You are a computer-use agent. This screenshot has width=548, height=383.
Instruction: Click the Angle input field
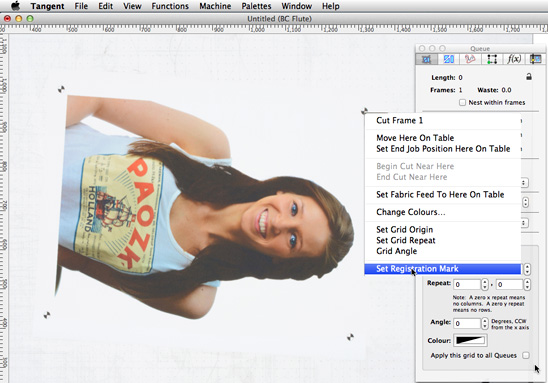(467, 323)
